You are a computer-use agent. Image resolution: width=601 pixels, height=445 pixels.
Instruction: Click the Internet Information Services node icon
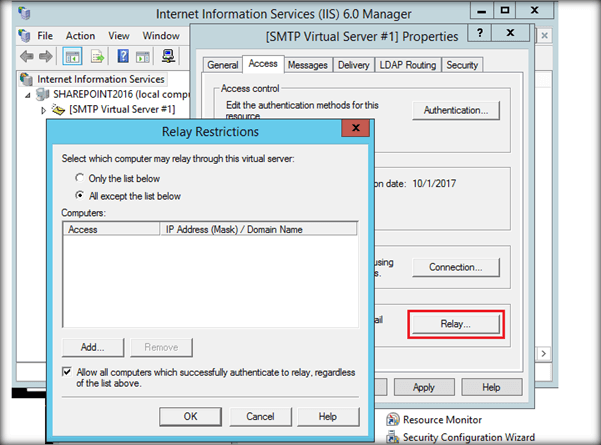coord(26,79)
